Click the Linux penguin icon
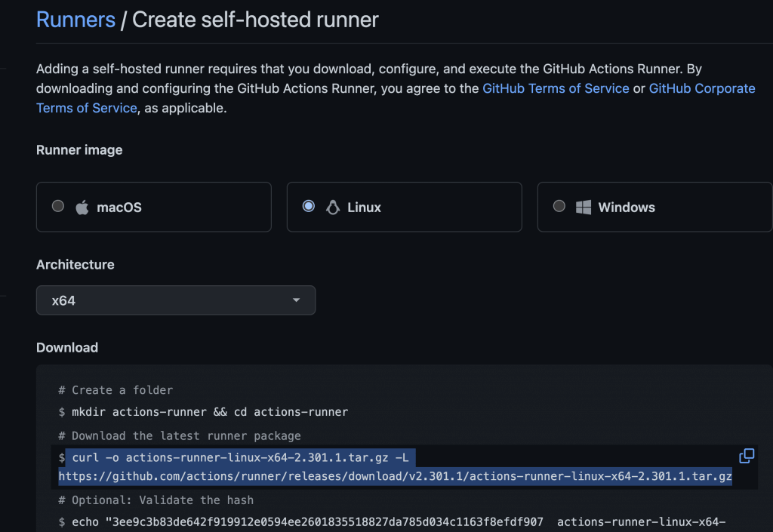This screenshot has width=773, height=532. 333,207
